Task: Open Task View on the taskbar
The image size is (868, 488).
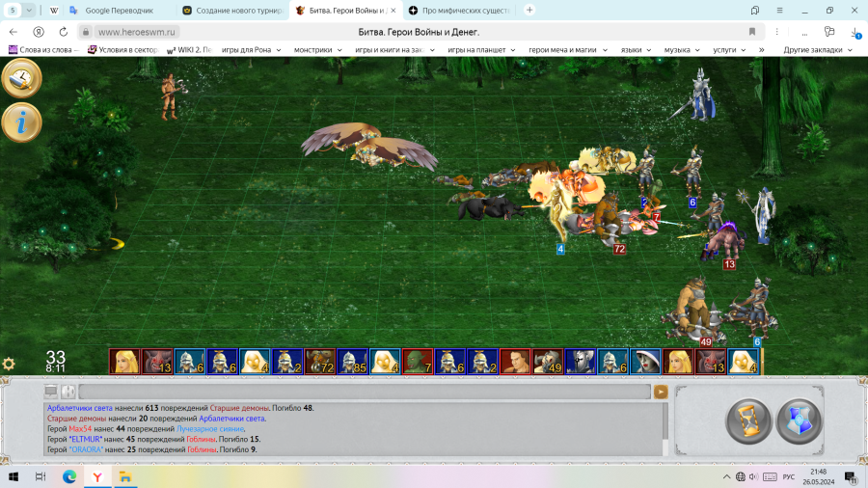Action: (41, 477)
